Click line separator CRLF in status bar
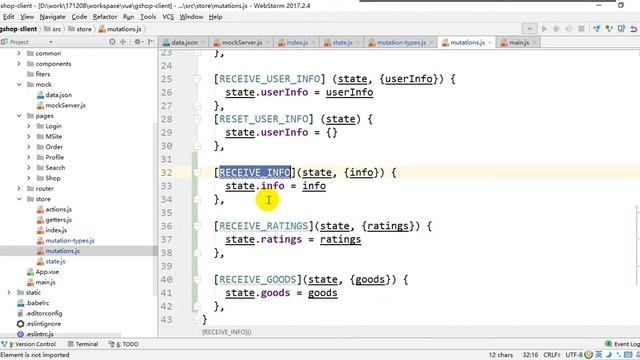The height and width of the screenshot is (360, 640). pyautogui.click(x=551, y=355)
